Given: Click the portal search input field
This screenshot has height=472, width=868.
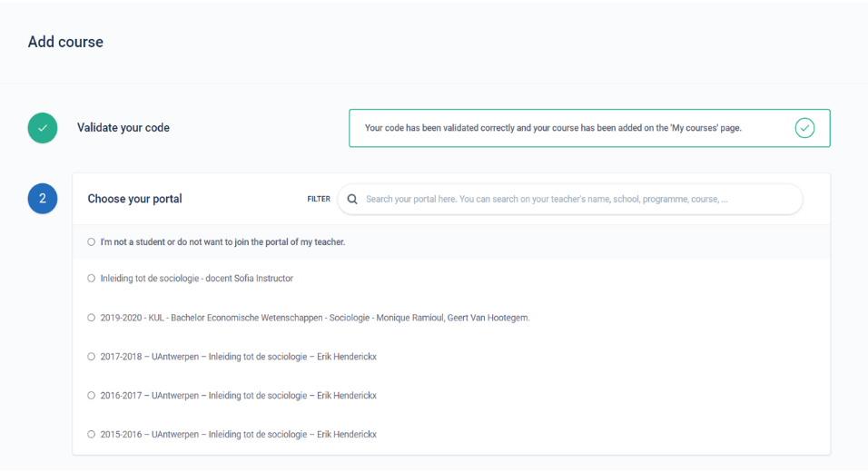Looking at the screenshot, I should click(x=570, y=199).
